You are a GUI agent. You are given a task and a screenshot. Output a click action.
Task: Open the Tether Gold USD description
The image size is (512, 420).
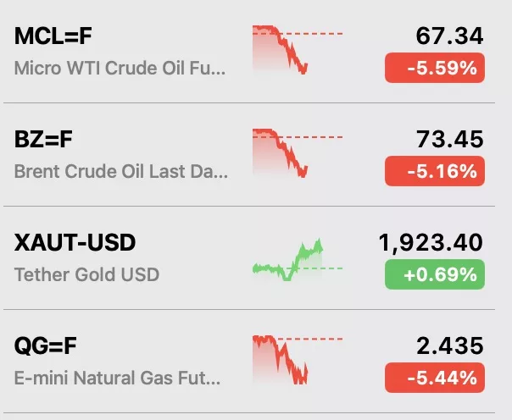[x=86, y=274]
